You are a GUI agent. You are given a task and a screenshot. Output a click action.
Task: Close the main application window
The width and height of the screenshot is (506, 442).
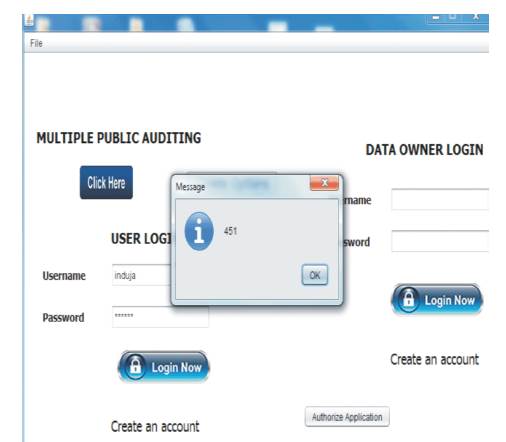(x=476, y=17)
